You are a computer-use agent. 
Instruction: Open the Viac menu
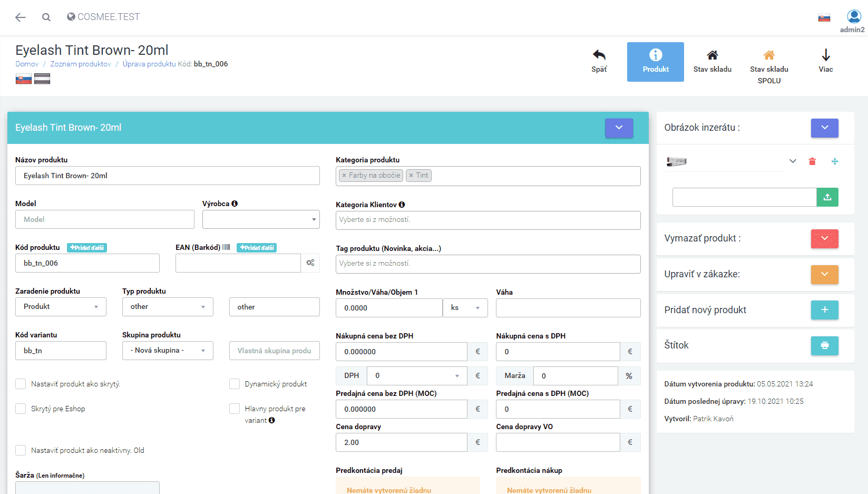click(x=825, y=61)
